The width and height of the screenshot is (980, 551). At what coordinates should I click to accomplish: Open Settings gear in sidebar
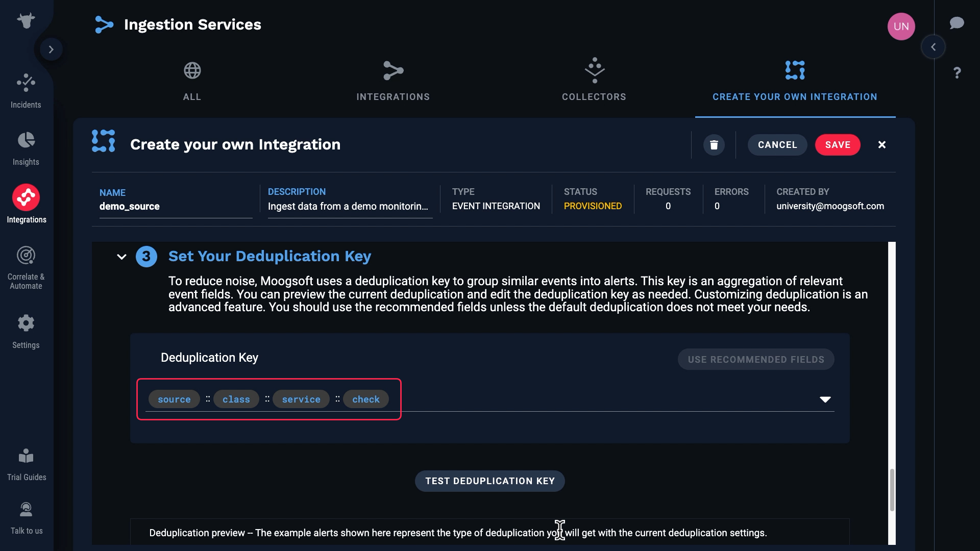pyautogui.click(x=26, y=323)
